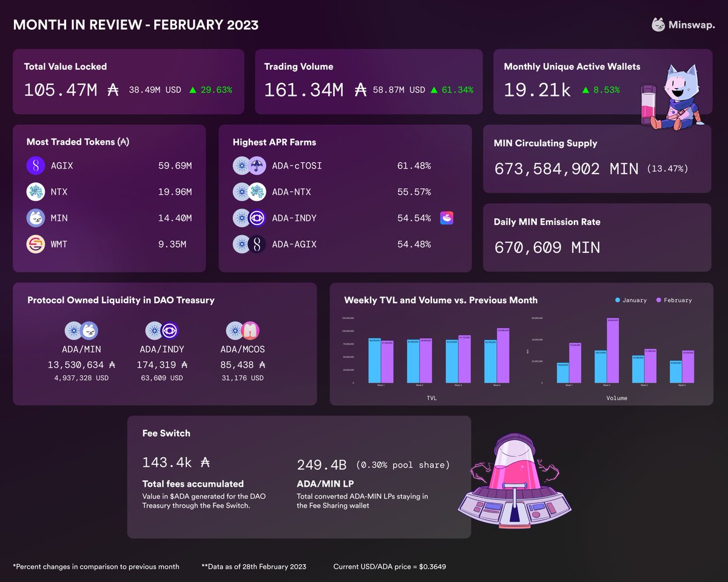This screenshot has height=582, width=728.
Task: Click the 'Volume' chart caption
Action: pyautogui.click(x=616, y=398)
